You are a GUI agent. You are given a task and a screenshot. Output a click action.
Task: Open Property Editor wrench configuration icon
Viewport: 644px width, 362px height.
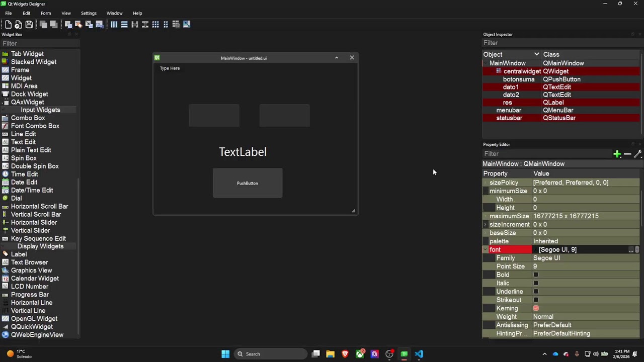click(637, 154)
